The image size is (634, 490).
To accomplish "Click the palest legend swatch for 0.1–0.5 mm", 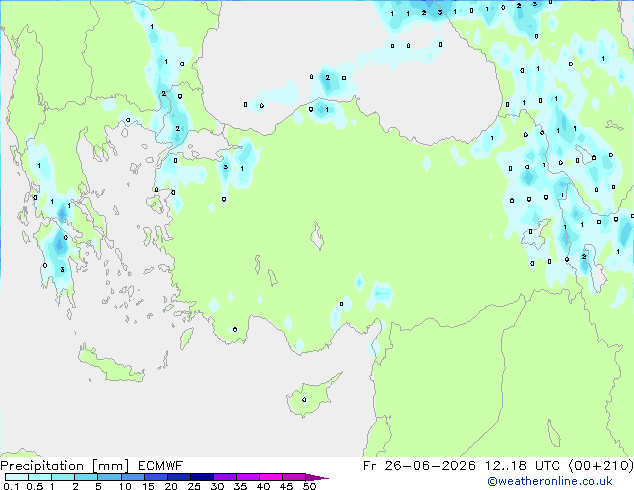I will coord(17,477).
